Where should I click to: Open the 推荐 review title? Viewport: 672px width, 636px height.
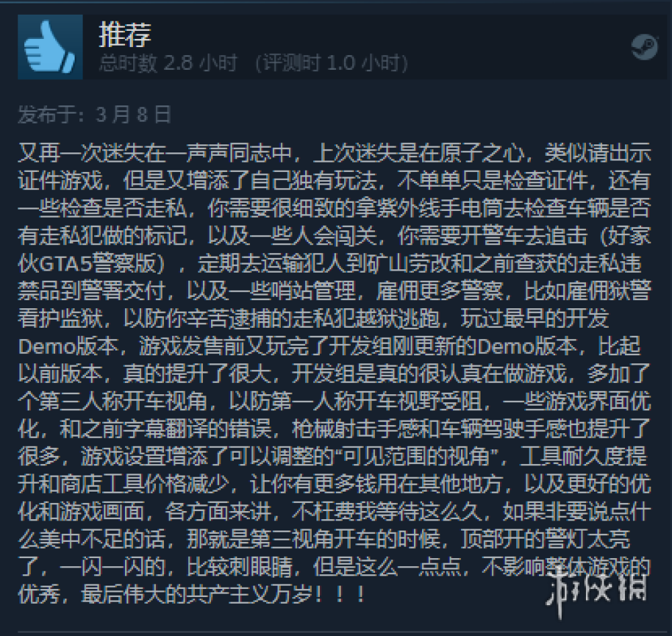click(125, 34)
